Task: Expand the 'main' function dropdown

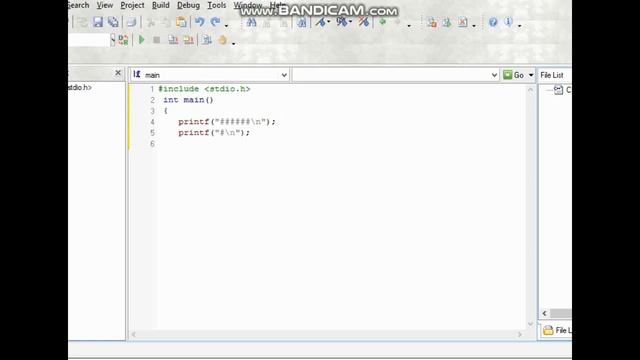Action: [284, 75]
